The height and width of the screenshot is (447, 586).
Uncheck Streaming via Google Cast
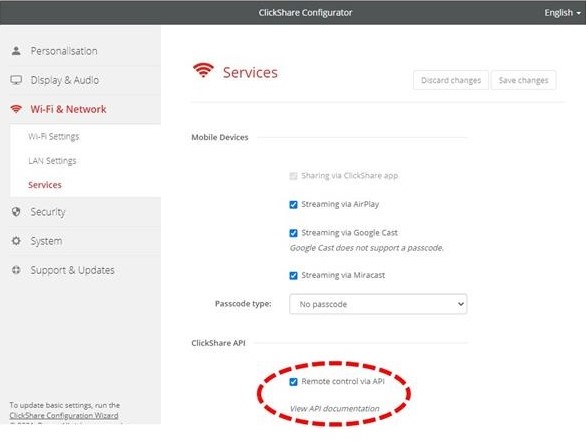pyautogui.click(x=293, y=233)
